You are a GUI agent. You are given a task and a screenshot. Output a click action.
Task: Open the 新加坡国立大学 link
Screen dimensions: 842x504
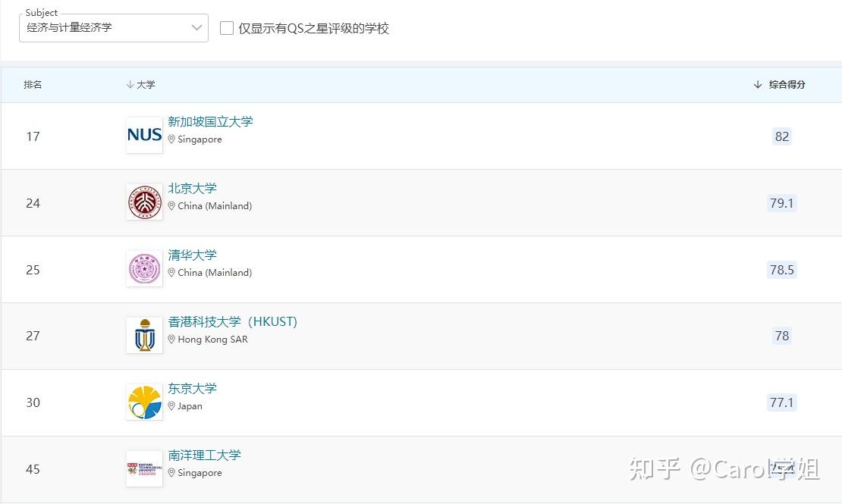[x=211, y=122]
